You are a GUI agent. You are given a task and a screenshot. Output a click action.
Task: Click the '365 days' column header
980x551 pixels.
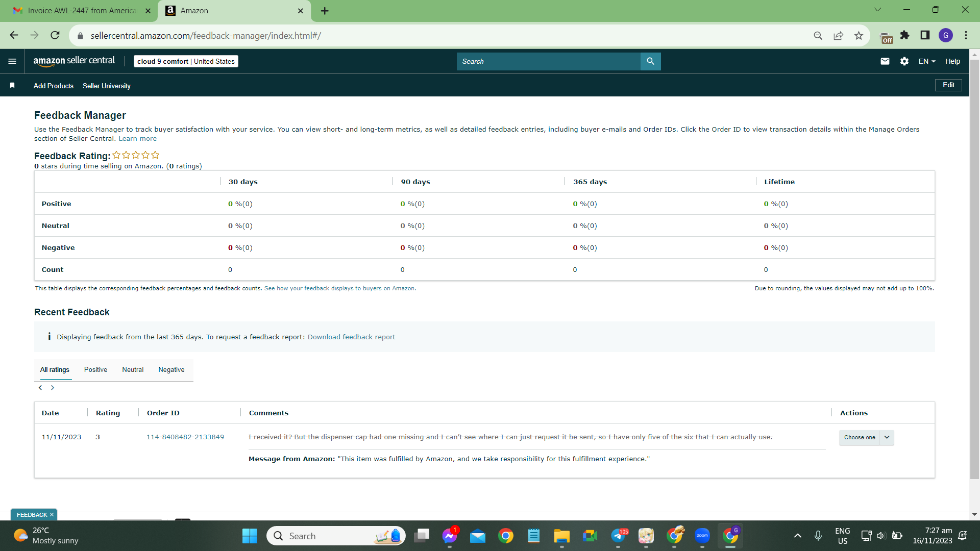pyautogui.click(x=590, y=182)
